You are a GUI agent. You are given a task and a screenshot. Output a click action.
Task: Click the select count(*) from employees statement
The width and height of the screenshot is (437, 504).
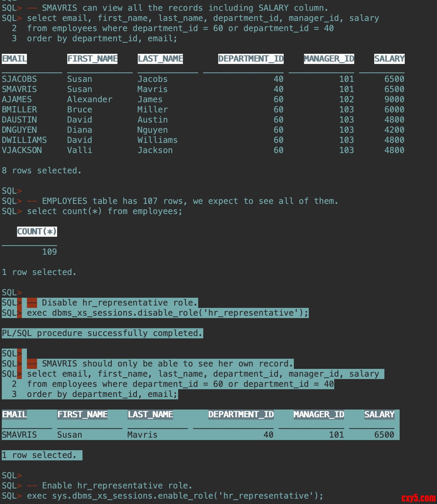click(104, 211)
